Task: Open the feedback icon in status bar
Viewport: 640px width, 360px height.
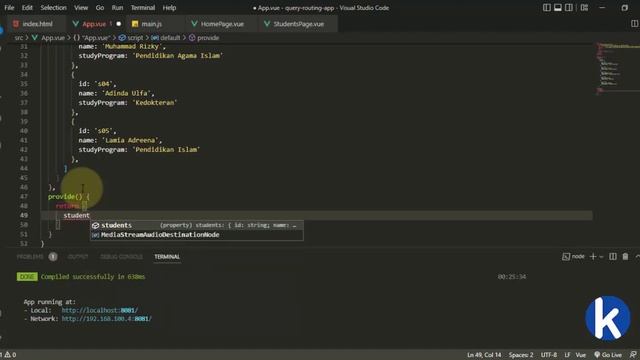Action: click(633, 355)
